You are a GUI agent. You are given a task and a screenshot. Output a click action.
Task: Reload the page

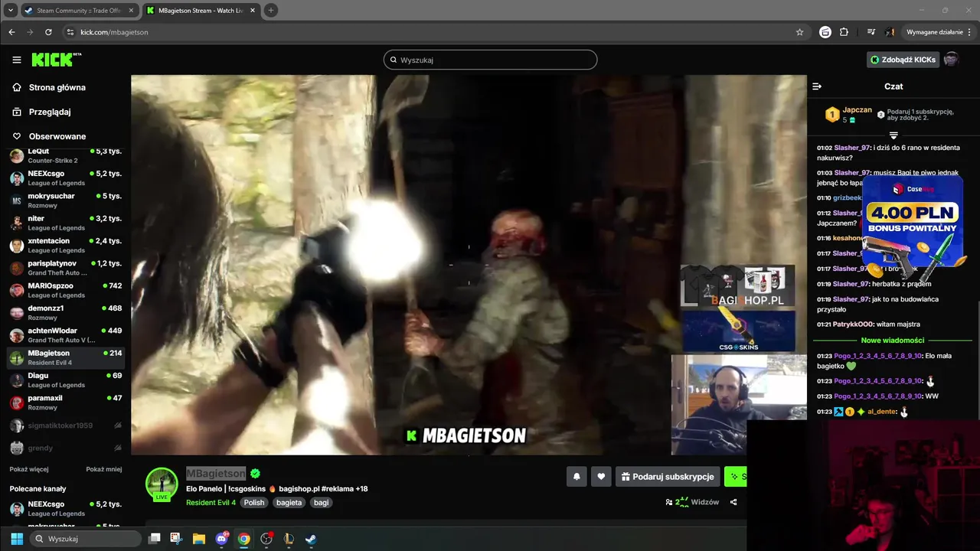48,32
